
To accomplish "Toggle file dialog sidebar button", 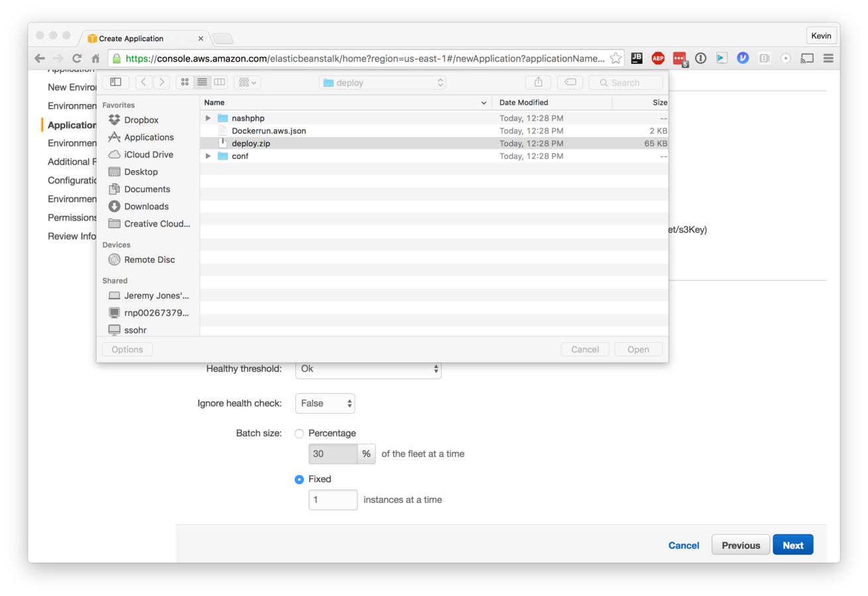I will (116, 82).
